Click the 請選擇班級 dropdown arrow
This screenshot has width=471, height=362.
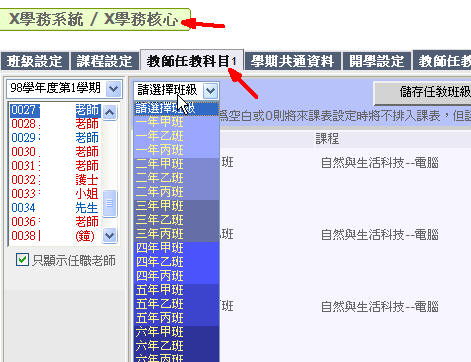pyautogui.click(x=210, y=90)
